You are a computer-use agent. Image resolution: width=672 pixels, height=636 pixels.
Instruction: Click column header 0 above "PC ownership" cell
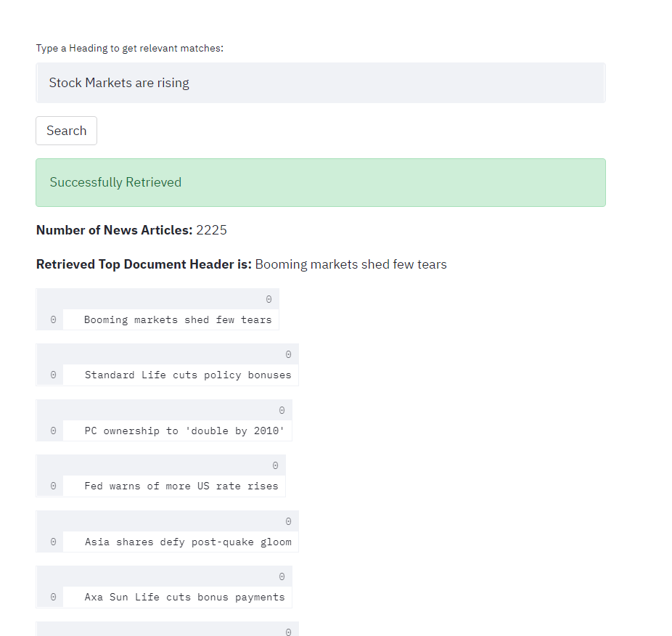click(x=282, y=410)
